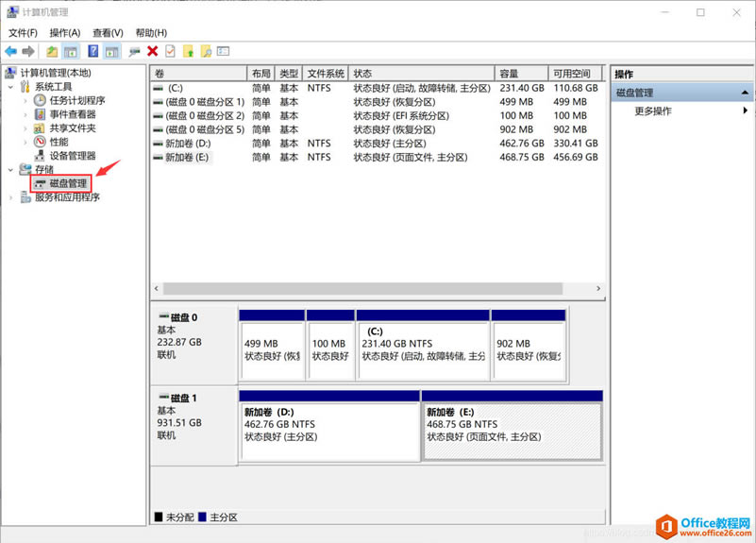The height and width of the screenshot is (543, 756).
Task: Collapse the 系统工具 branch arrow
Action: click(11, 87)
